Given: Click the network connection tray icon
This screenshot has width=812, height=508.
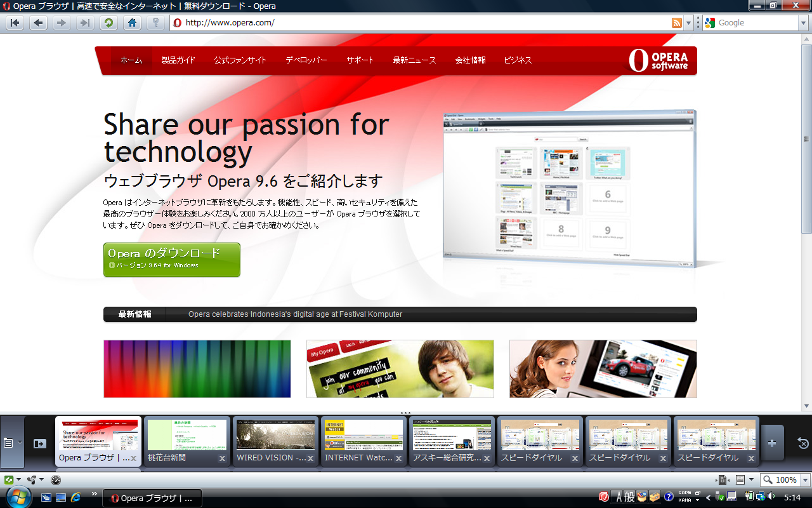Looking at the screenshot, I should 761,497.
